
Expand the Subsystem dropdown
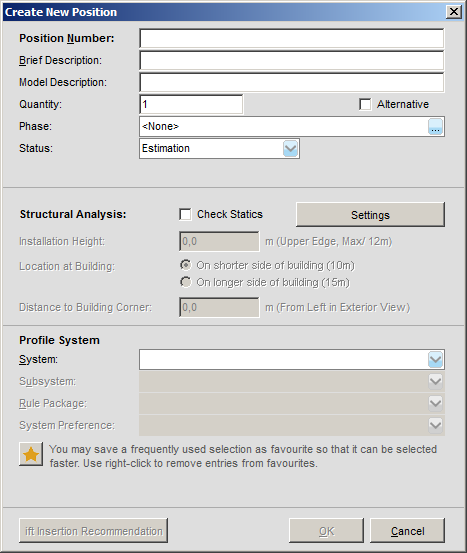coord(435,381)
